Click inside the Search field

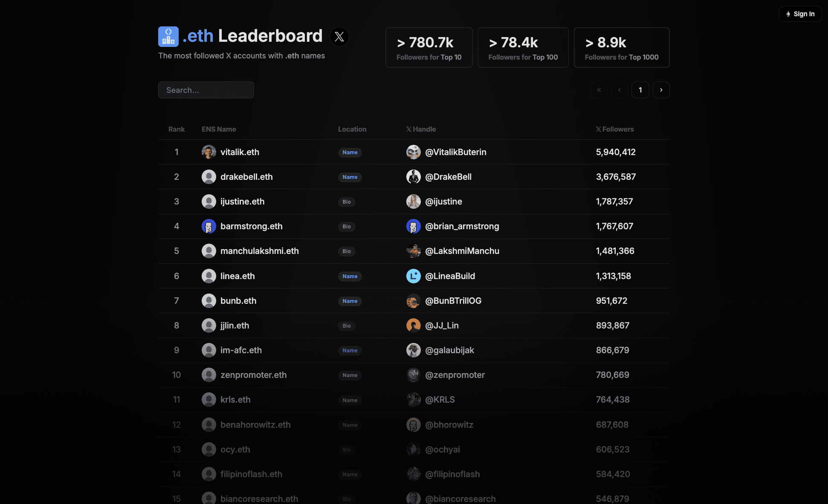tap(206, 90)
